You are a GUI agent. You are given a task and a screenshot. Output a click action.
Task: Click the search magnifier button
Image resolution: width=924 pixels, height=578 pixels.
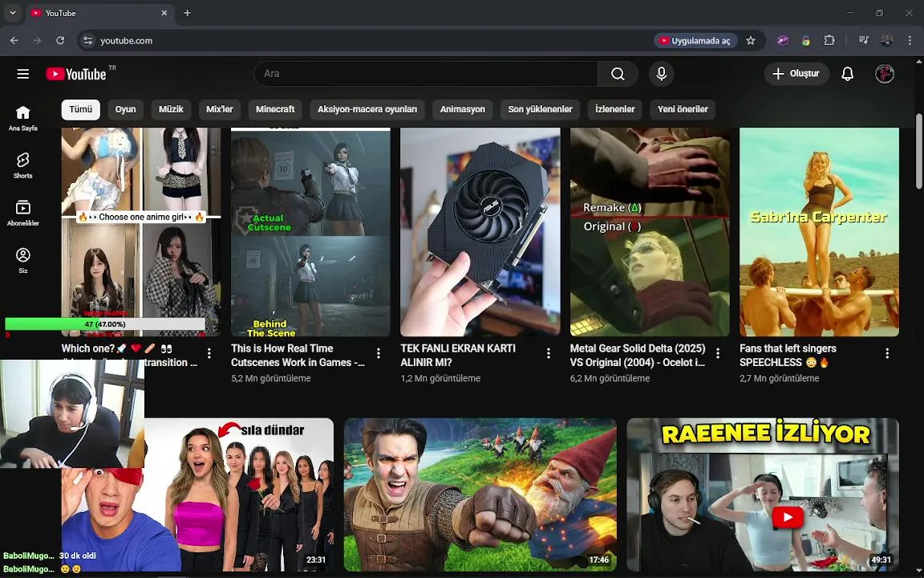pos(618,74)
